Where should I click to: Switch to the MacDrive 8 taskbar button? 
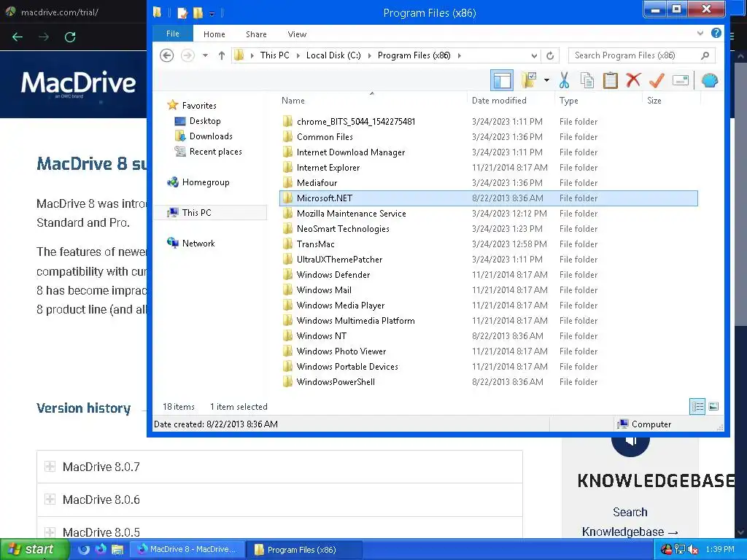(x=187, y=549)
